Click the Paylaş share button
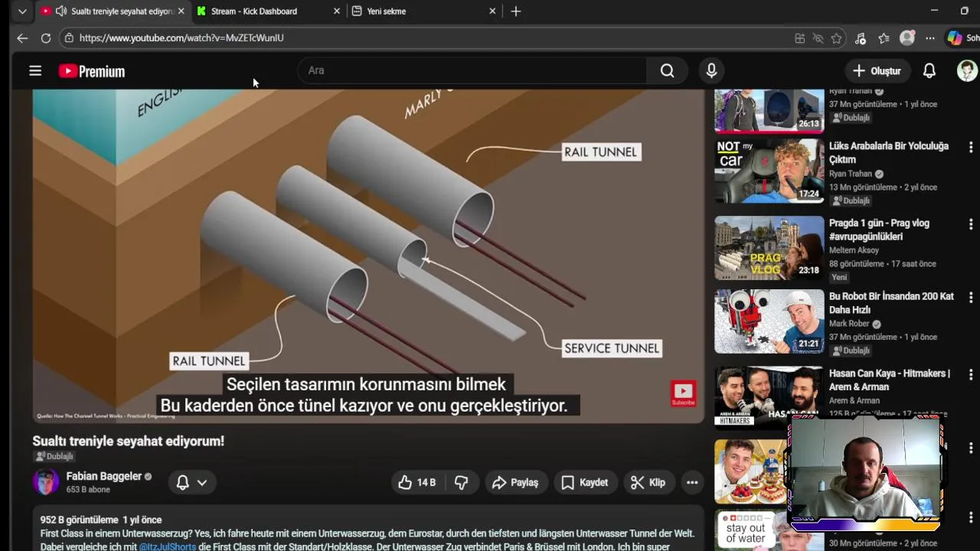Image resolution: width=980 pixels, height=551 pixels. (515, 482)
